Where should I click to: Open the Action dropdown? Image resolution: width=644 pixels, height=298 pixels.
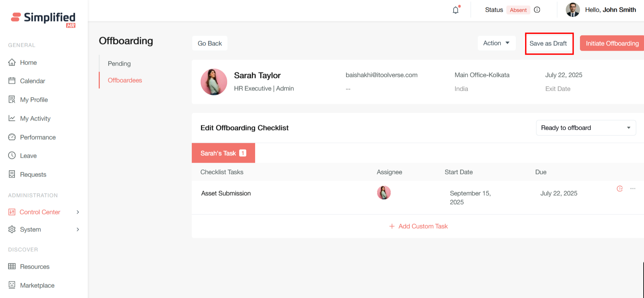click(x=496, y=43)
